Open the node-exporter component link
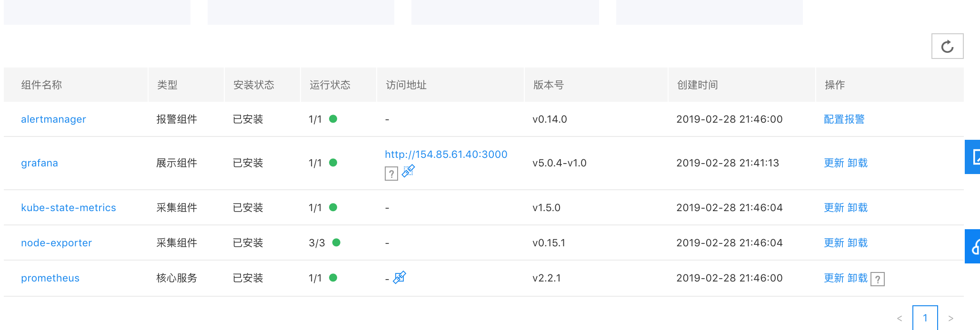 pos(56,243)
